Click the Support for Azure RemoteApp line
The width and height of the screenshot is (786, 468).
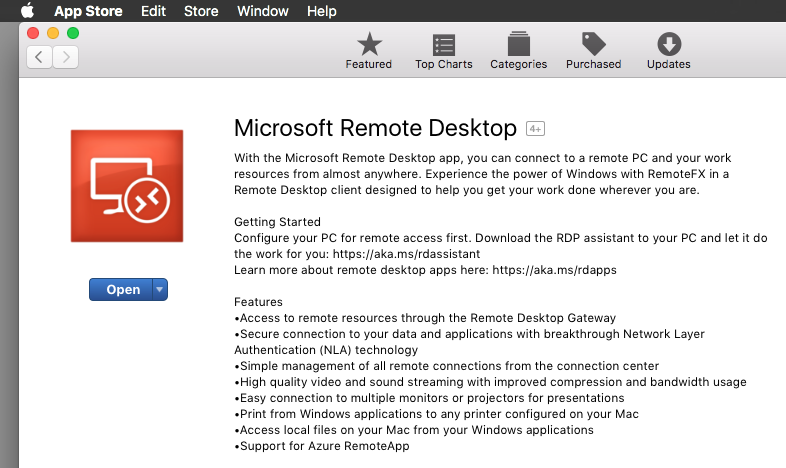tap(322, 446)
